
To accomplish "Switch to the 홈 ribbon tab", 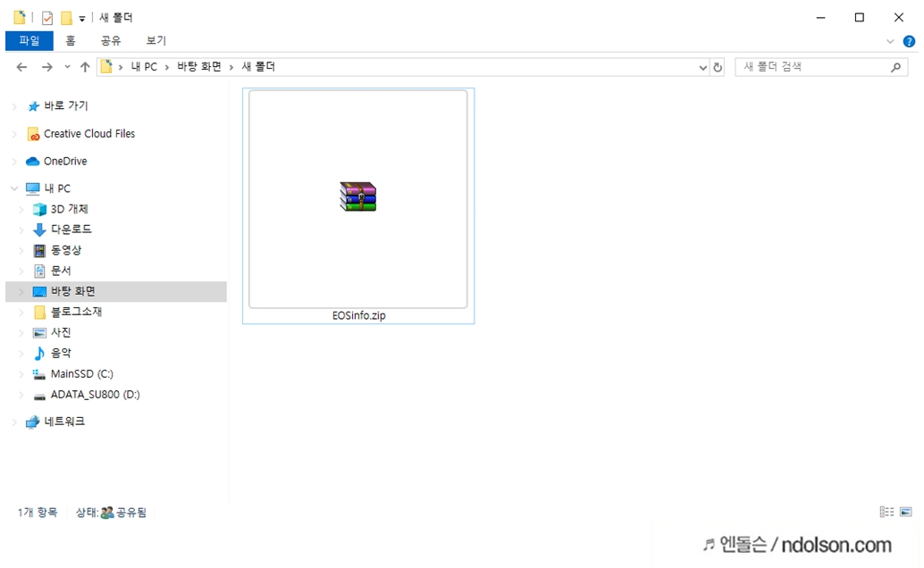I will click(x=70, y=41).
